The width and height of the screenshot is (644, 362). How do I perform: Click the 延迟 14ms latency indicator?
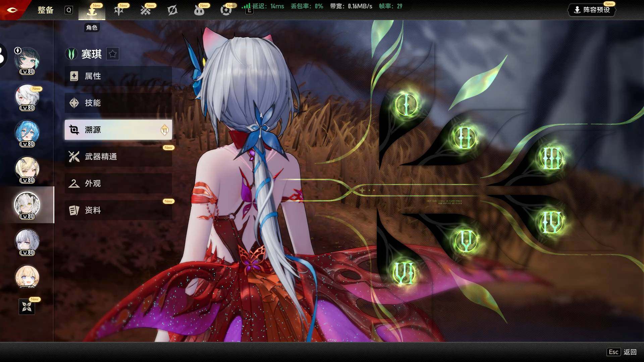263,6
